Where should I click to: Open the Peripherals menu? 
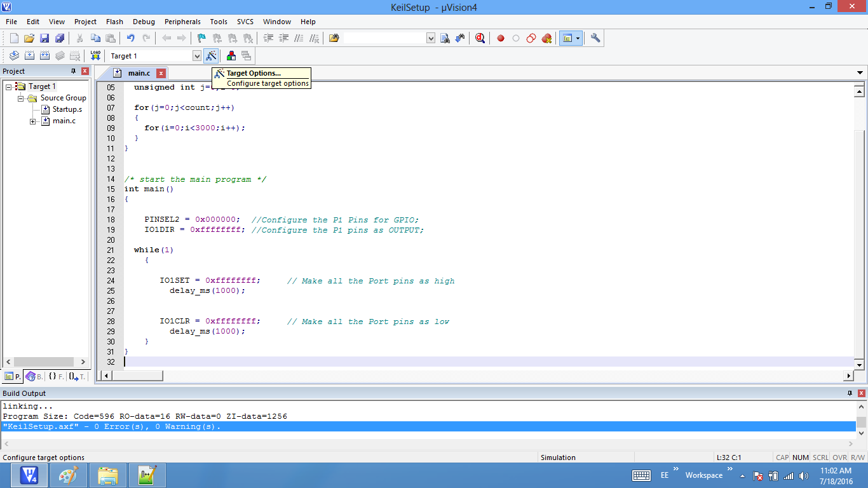point(182,22)
